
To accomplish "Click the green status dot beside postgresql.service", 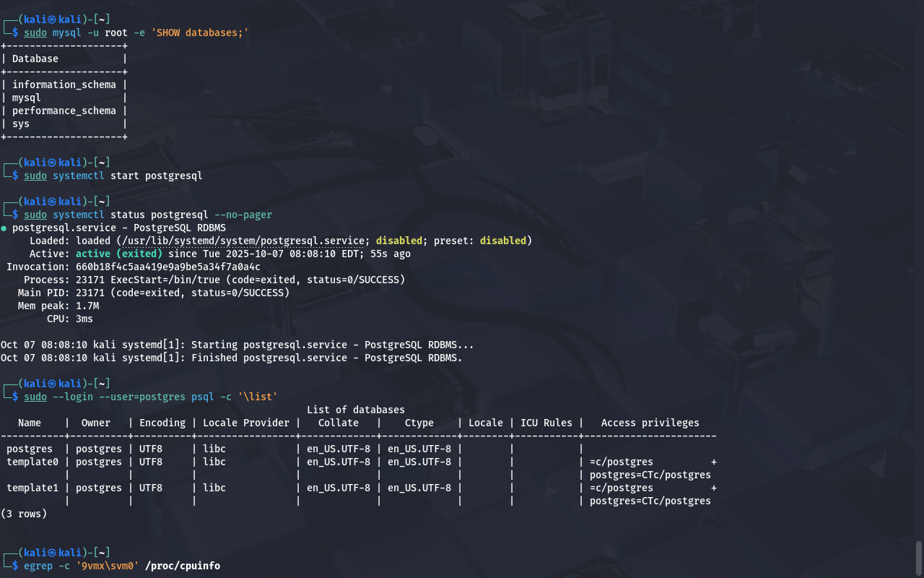I will pyautogui.click(x=4, y=228).
